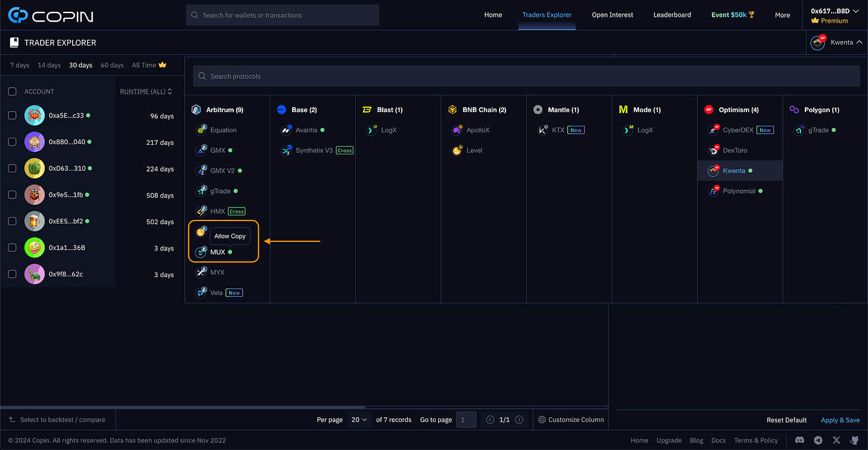Click the Go to page input
Viewport: 868px width, 450px height.
pos(466,420)
